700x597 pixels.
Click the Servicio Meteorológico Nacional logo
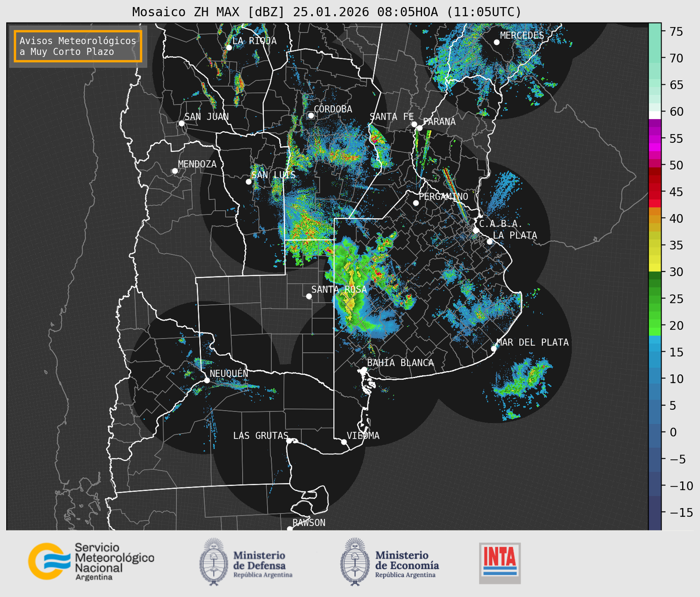pyautogui.click(x=91, y=561)
